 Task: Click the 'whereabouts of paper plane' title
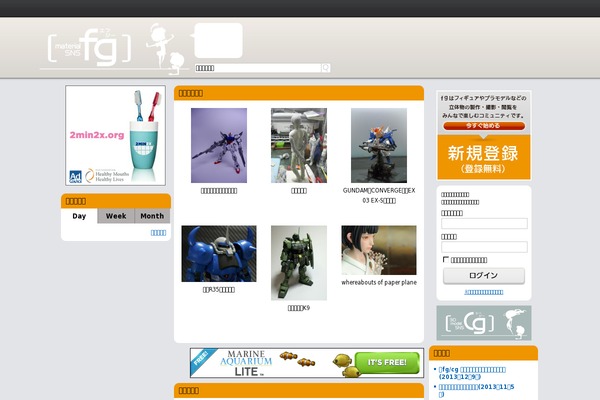coord(379,282)
